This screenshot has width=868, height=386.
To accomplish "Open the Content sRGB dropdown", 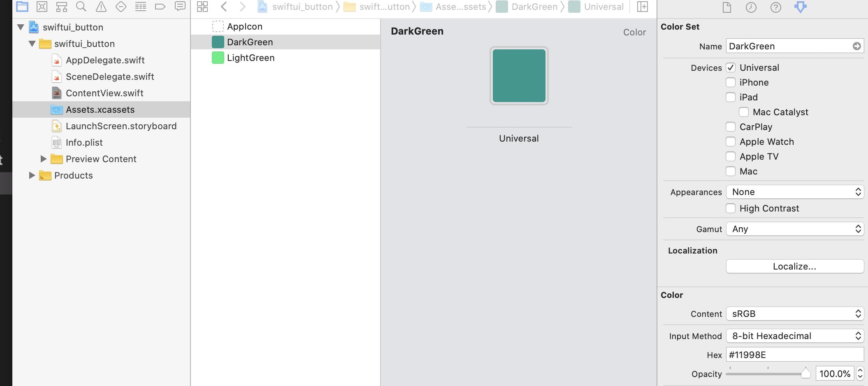I will click(x=795, y=314).
